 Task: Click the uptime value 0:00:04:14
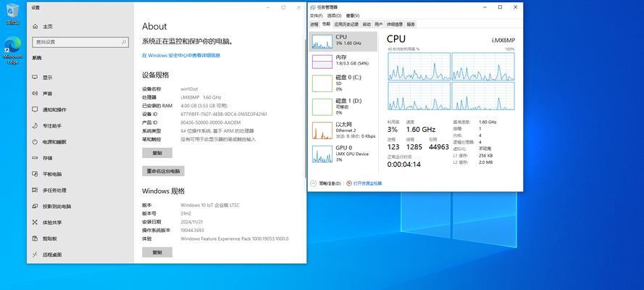tap(403, 165)
